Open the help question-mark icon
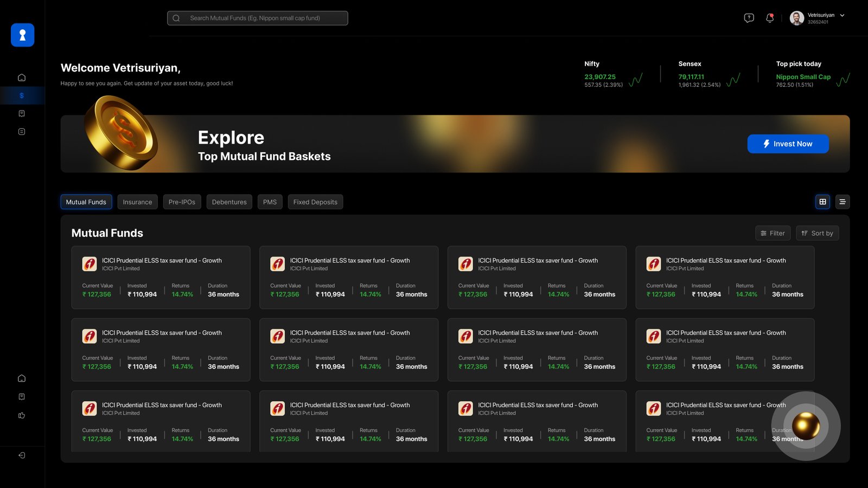Image resolution: width=868 pixels, height=488 pixels. (749, 18)
